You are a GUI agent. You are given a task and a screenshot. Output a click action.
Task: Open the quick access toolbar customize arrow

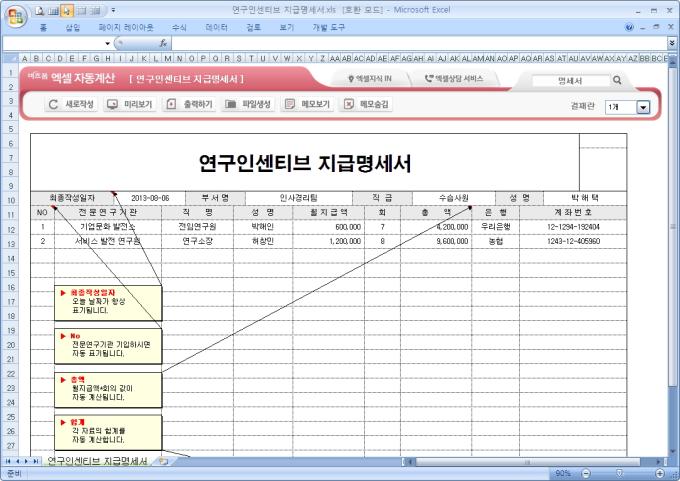[x=114, y=10]
